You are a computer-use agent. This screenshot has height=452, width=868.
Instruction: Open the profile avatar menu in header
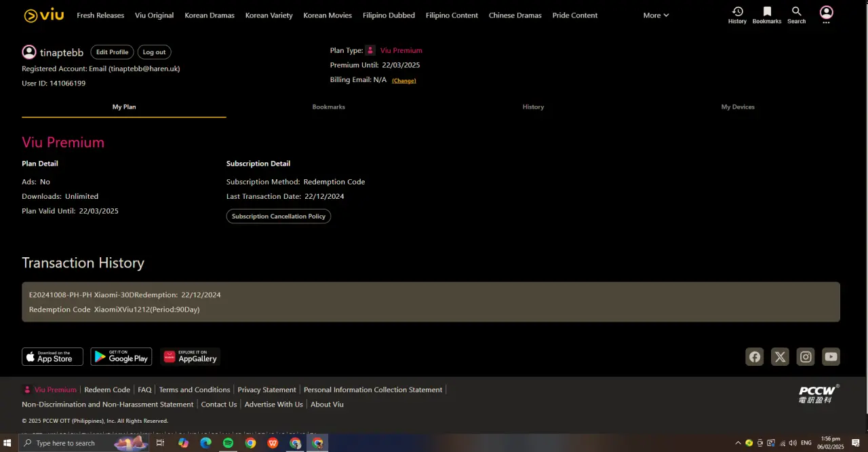point(826,15)
